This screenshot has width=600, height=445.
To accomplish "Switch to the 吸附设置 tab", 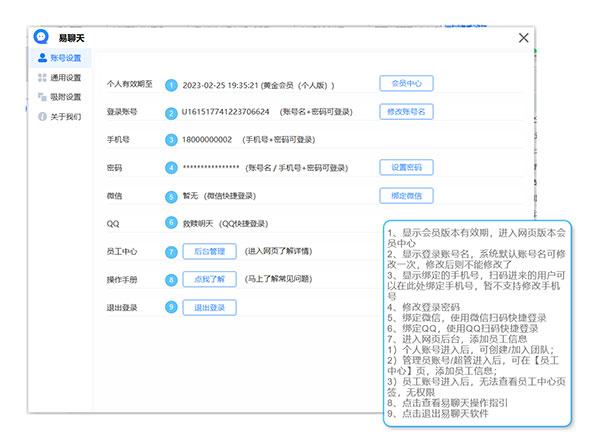I will pos(60,97).
